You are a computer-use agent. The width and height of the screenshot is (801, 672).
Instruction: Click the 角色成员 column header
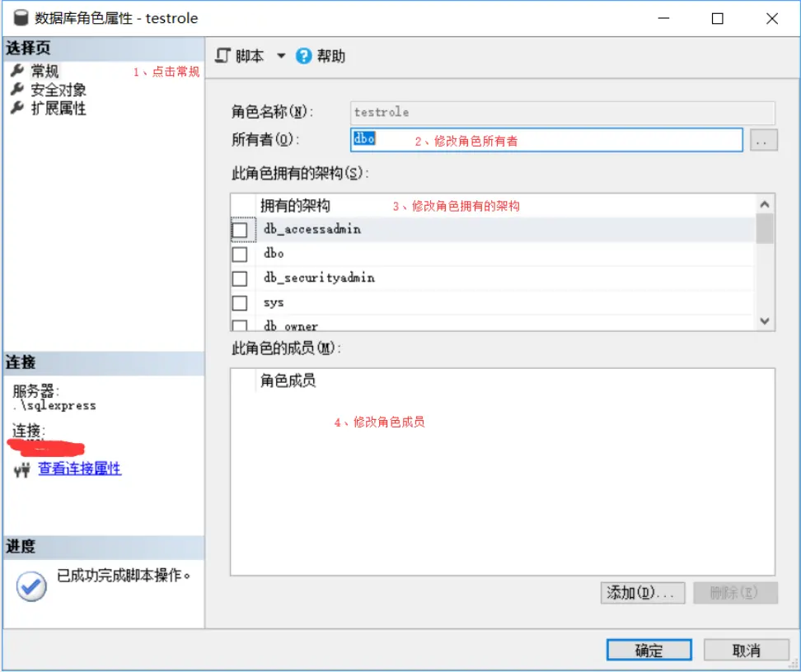pyautogui.click(x=288, y=380)
